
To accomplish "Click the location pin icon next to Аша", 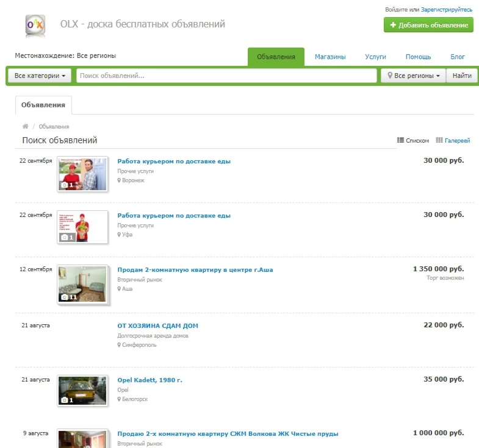I will point(119,289).
